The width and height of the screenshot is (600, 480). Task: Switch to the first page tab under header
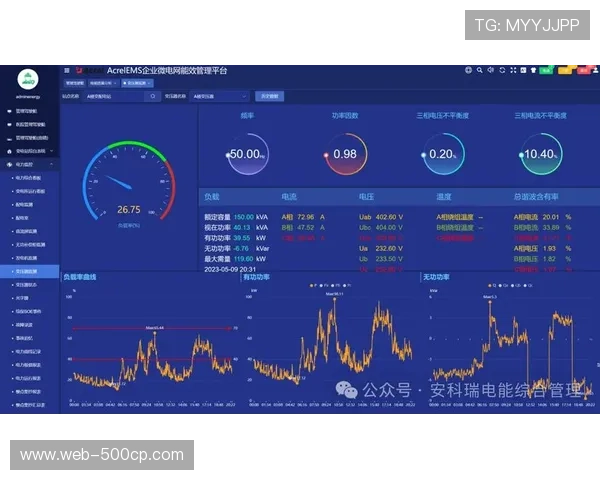pos(76,84)
